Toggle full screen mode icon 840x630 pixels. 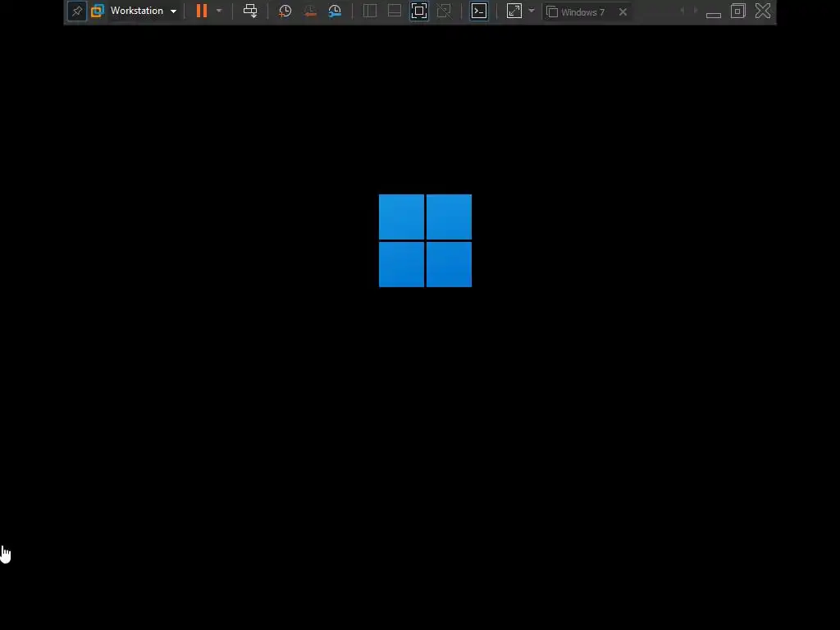pyautogui.click(x=419, y=11)
